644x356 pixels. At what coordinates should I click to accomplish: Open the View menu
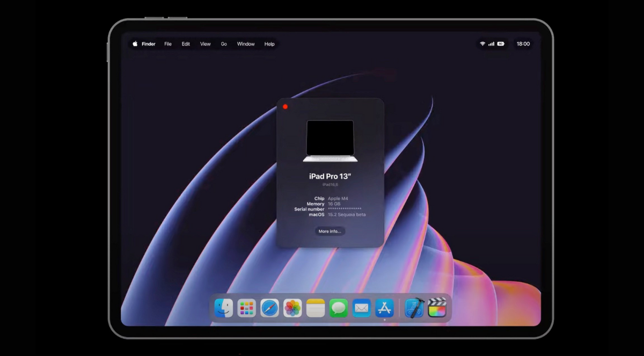[x=206, y=44]
